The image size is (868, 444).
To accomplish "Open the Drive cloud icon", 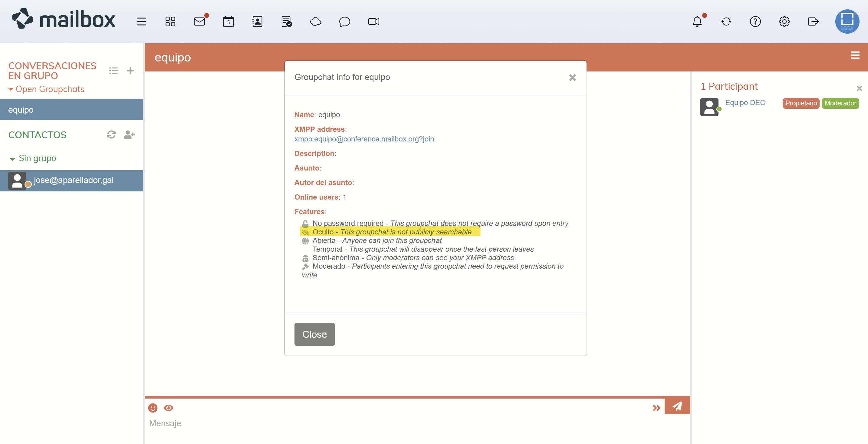I will [315, 22].
